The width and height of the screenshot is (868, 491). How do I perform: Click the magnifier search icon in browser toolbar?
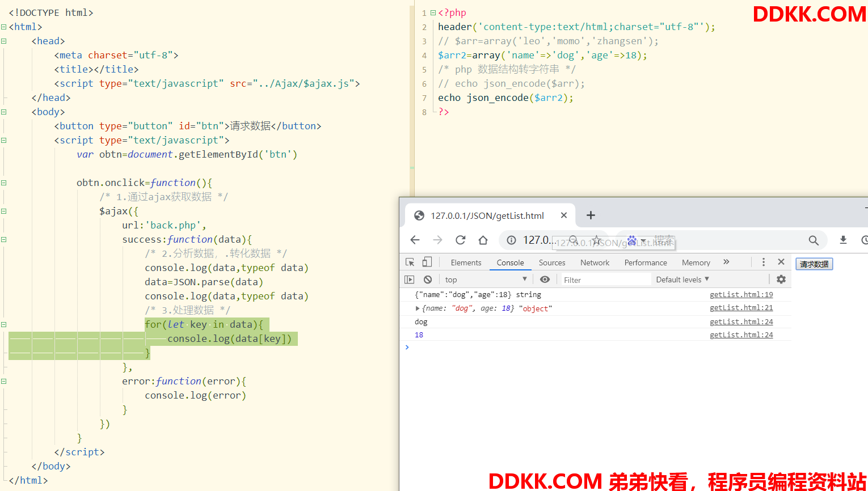click(x=814, y=240)
